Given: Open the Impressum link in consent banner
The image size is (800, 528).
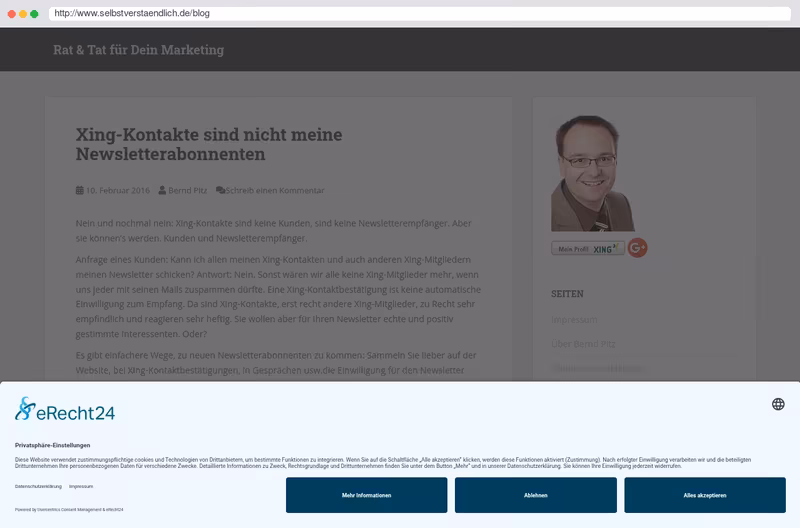Looking at the screenshot, I should (81, 487).
